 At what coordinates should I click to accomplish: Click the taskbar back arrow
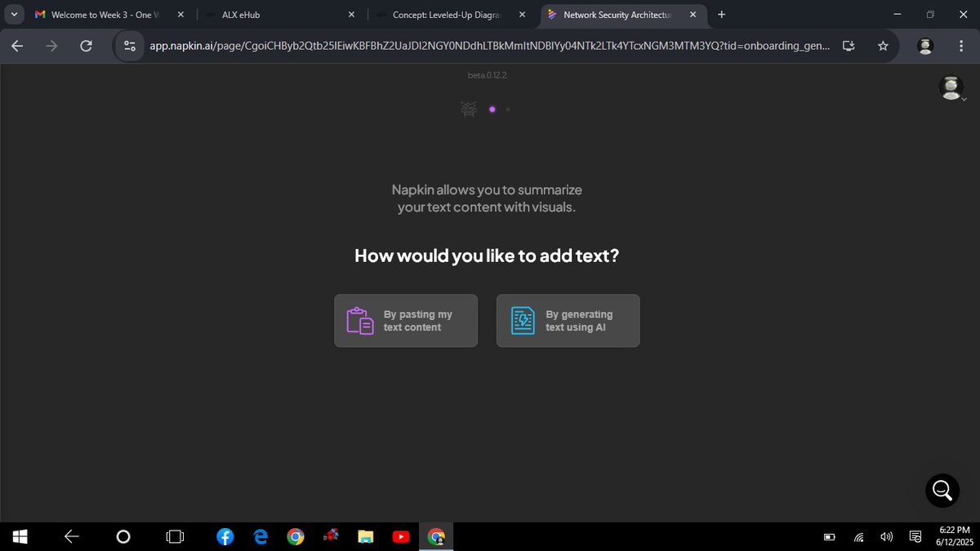click(72, 536)
